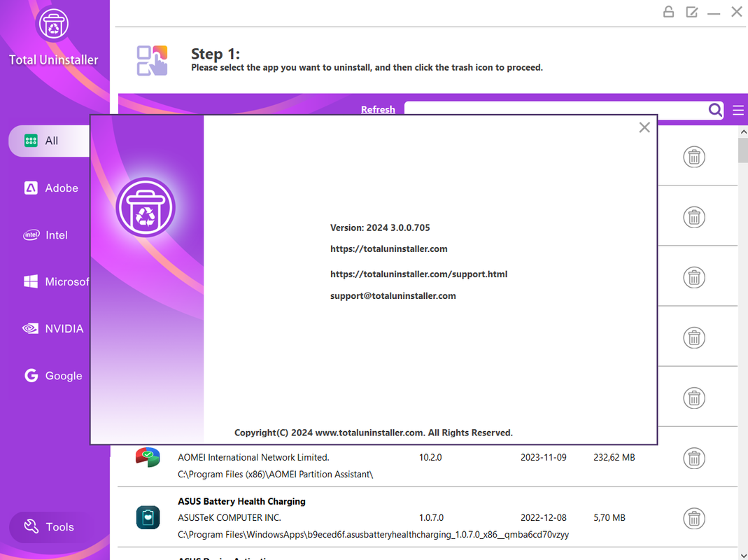Viewport: 748px width, 560px height.
Task: Click the scroll up arrow of list
Action: (743, 132)
